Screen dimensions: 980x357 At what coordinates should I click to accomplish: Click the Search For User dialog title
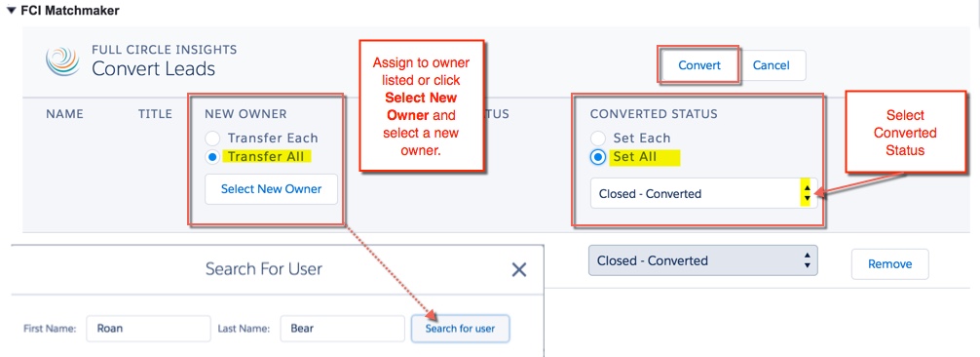coord(264,269)
